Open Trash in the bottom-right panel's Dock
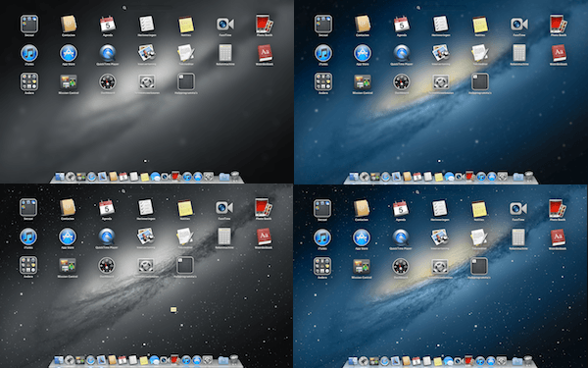This screenshot has height=368, width=588. (527, 360)
